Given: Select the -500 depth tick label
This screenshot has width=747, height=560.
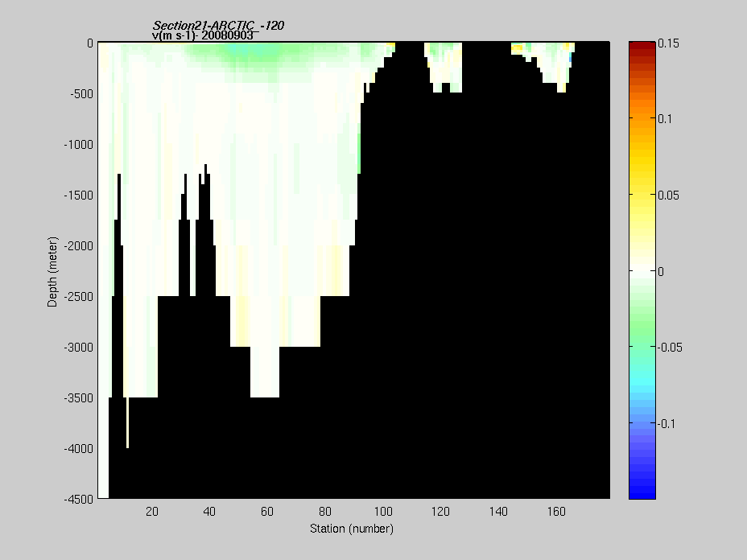Looking at the screenshot, I should coord(81,94).
